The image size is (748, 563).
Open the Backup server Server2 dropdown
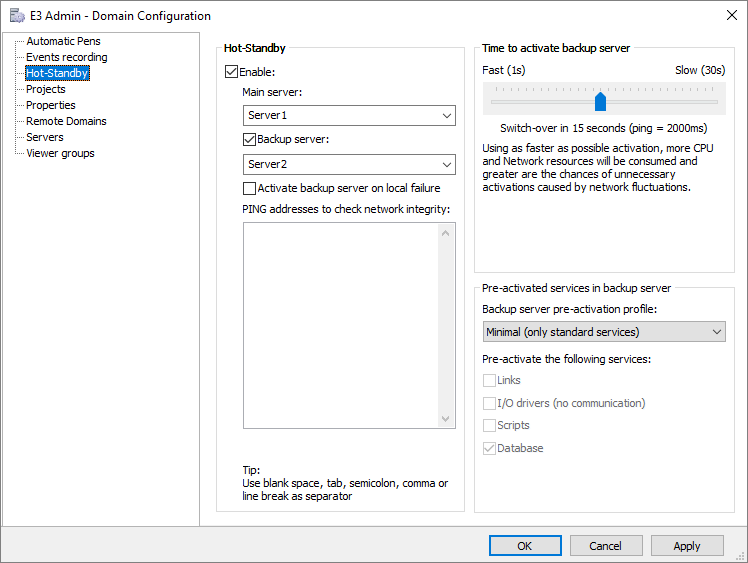pyautogui.click(x=349, y=164)
